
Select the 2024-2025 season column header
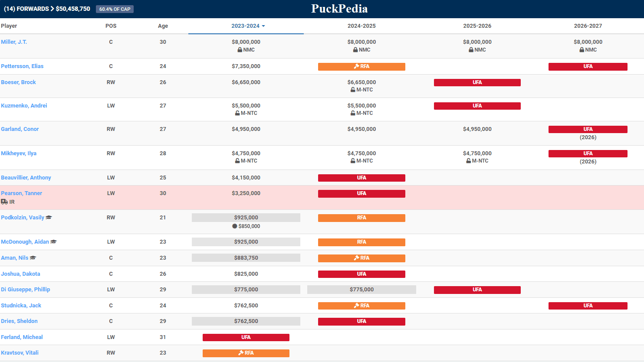(361, 26)
